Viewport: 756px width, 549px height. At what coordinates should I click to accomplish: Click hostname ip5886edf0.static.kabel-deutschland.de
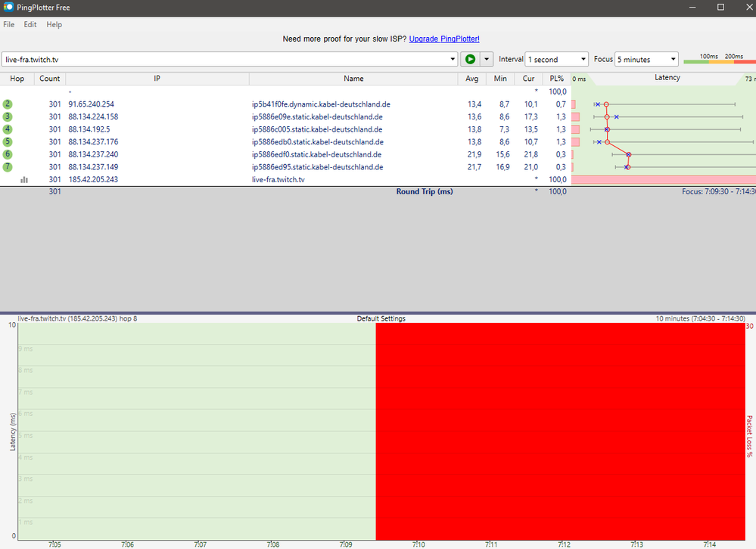[x=317, y=154]
